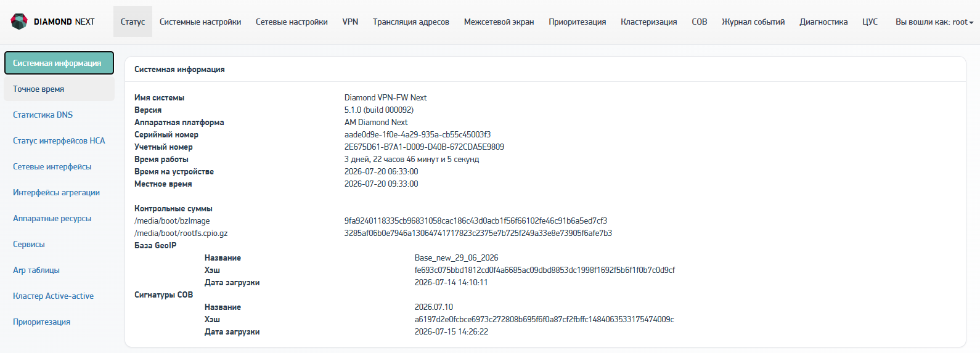Click the Diamond Next logo icon

point(19,22)
